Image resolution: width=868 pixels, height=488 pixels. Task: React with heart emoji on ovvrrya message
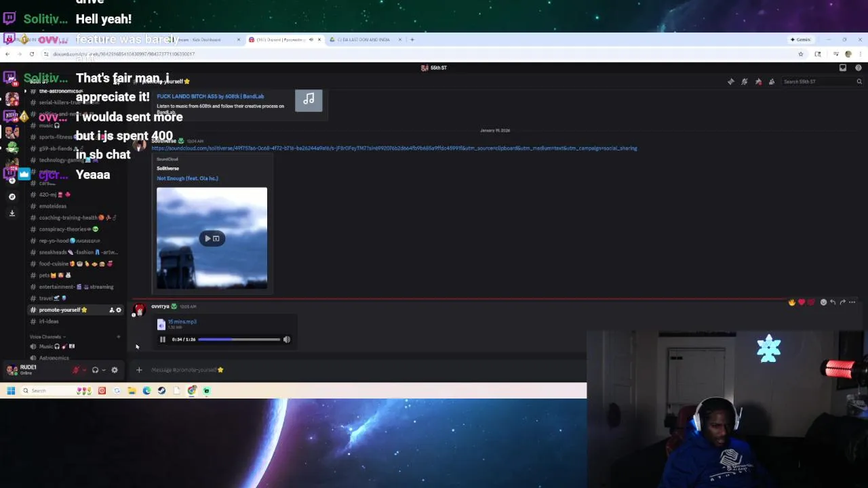[801, 302]
